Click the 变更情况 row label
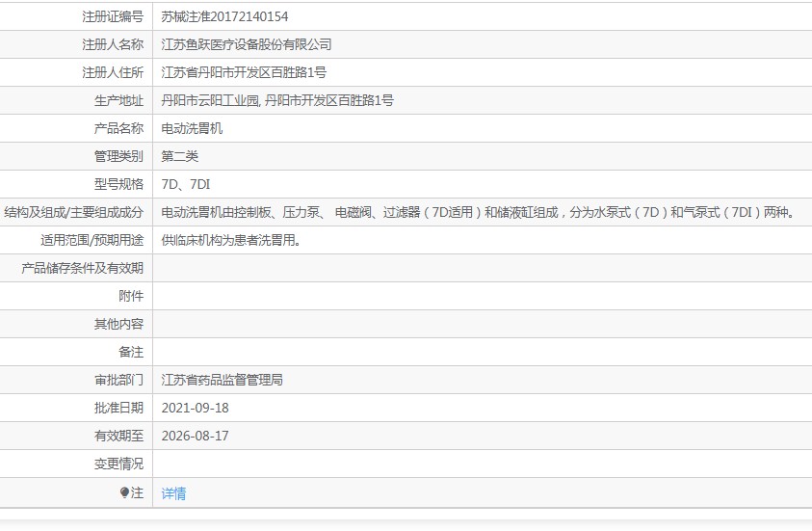 coord(118,464)
